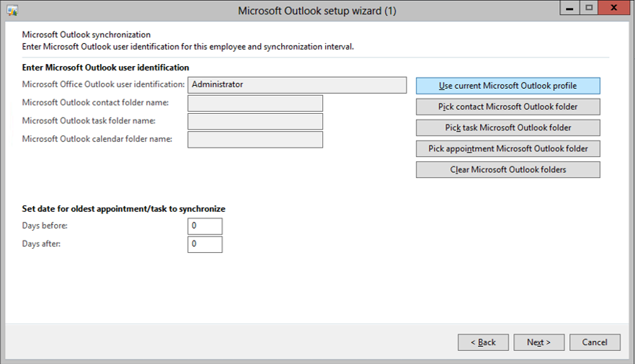The height and width of the screenshot is (364, 635).
Task: Click the user identification field showing Administrator
Action: [x=297, y=85]
